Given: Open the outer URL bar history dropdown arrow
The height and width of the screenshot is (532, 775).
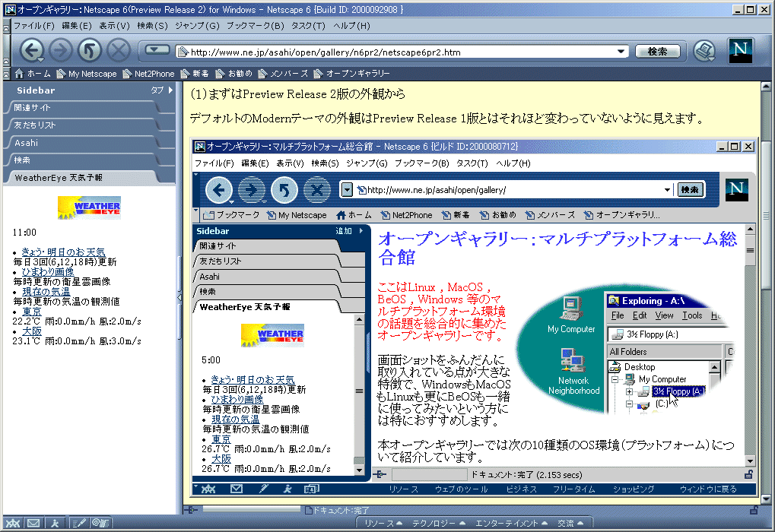Looking at the screenshot, I should (x=621, y=52).
